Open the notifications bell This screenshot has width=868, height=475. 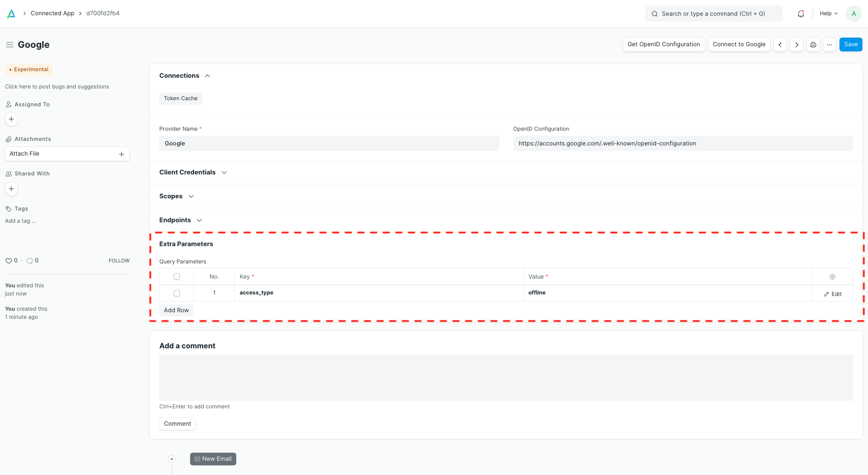coord(801,14)
